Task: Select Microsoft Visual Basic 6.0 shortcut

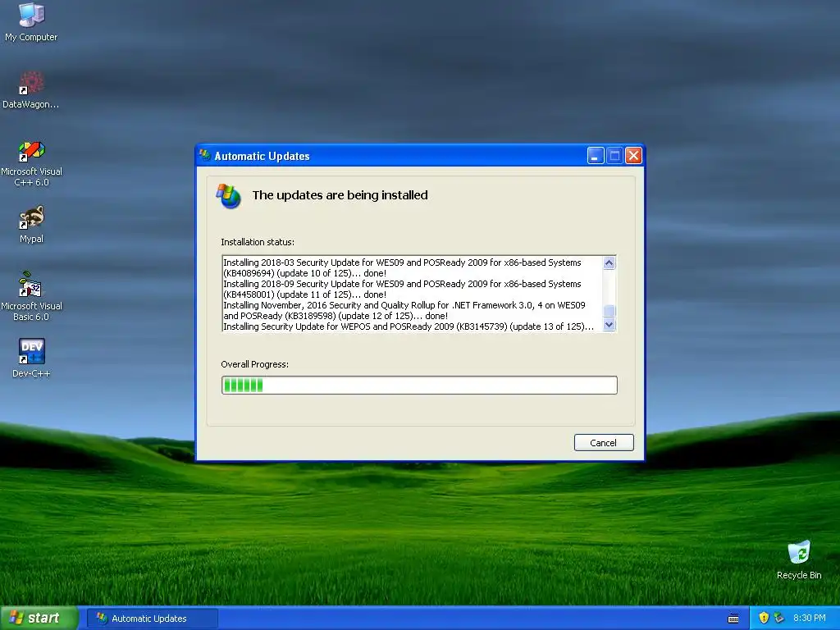Action: 31,296
